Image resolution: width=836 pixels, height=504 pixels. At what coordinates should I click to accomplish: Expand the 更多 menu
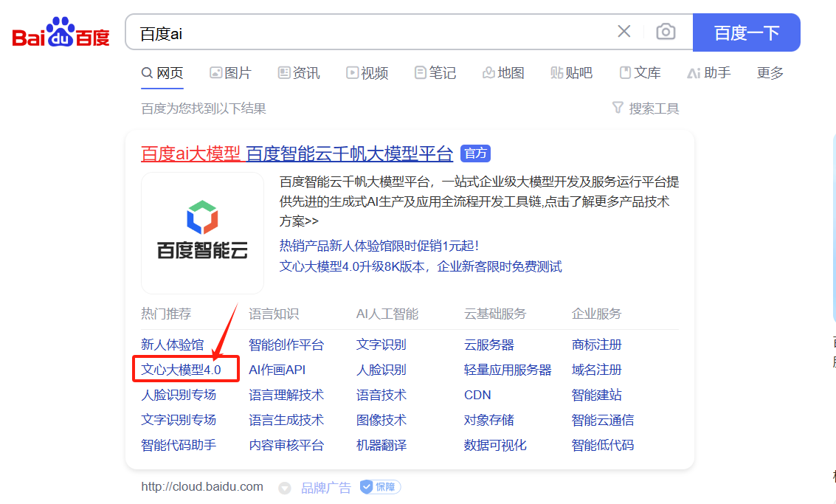(770, 73)
